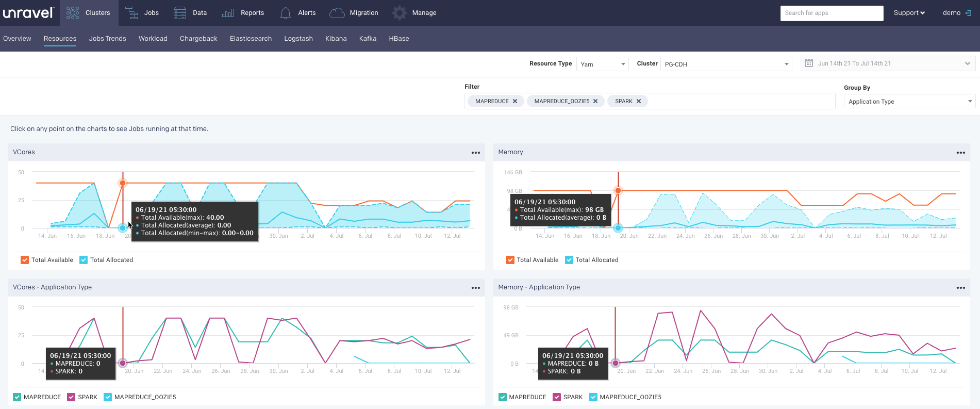Image resolution: width=980 pixels, height=409 pixels.
Task: Expand the Jun 14th to Jul 14th date range
Action: point(888,63)
